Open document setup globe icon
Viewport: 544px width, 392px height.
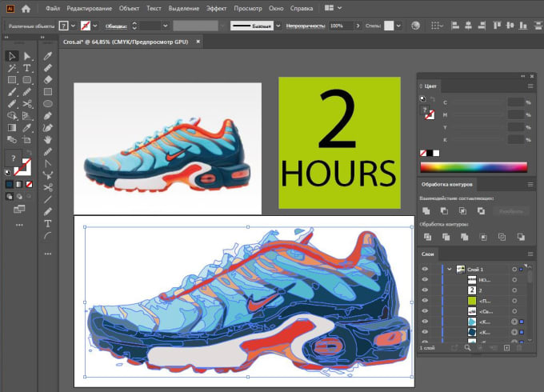click(415, 26)
